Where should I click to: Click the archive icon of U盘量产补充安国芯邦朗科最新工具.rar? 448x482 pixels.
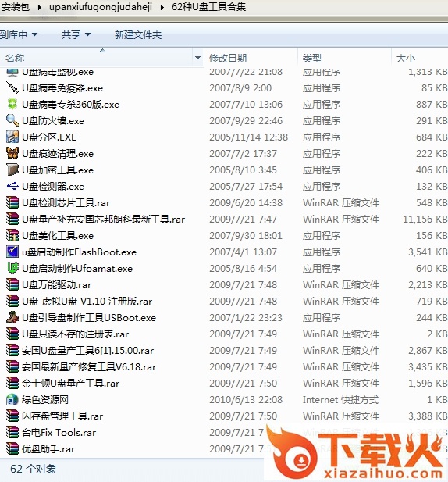tap(12, 220)
